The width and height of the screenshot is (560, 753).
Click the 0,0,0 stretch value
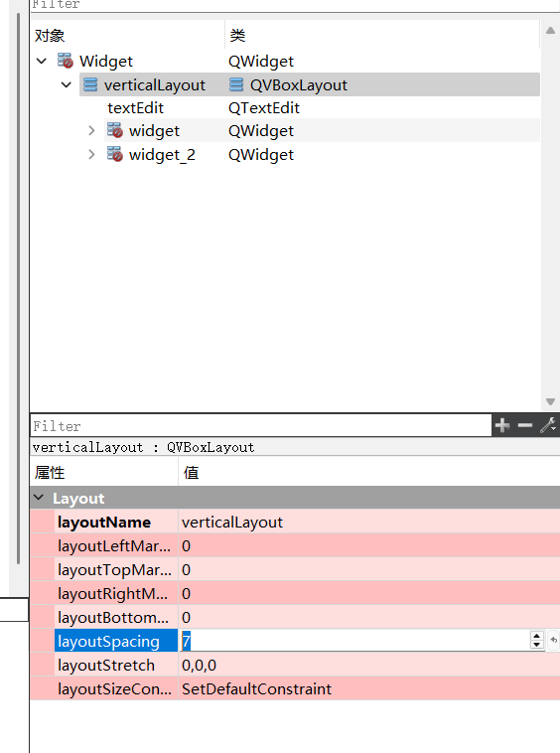click(x=200, y=666)
